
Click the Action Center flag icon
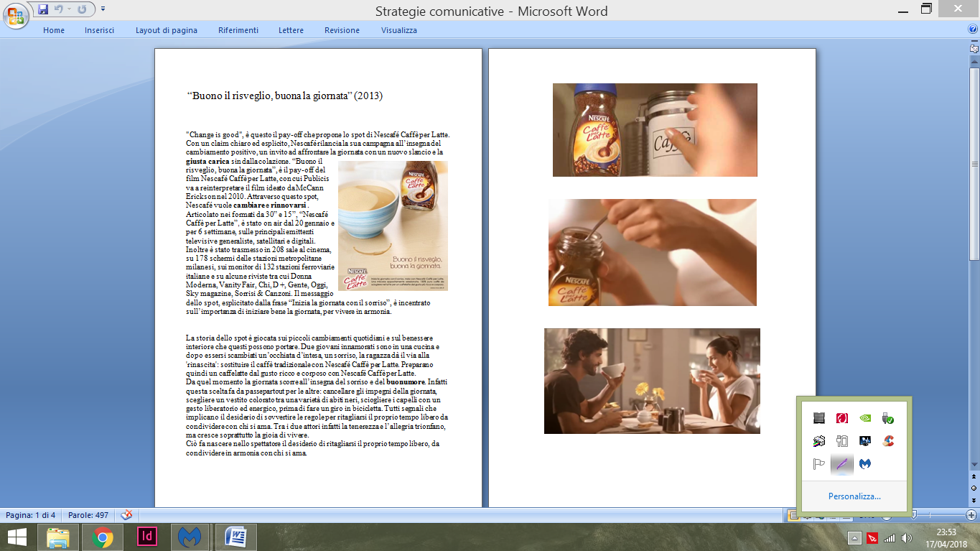(818, 464)
